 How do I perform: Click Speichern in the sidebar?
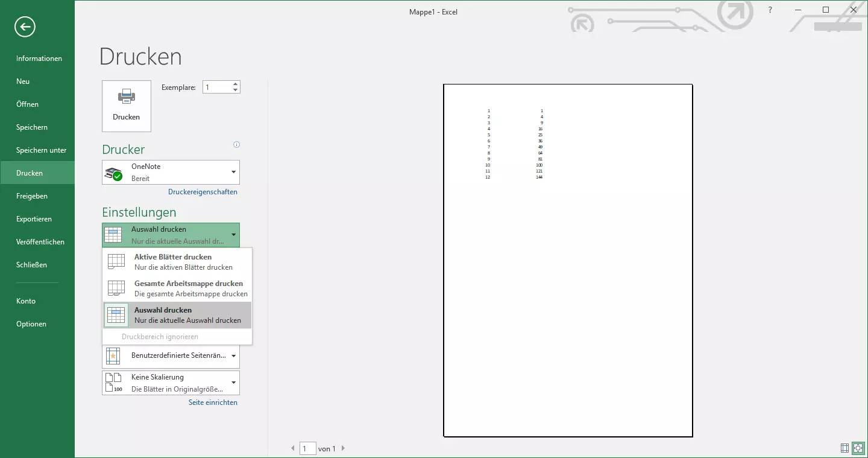pyautogui.click(x=37, y=127)
